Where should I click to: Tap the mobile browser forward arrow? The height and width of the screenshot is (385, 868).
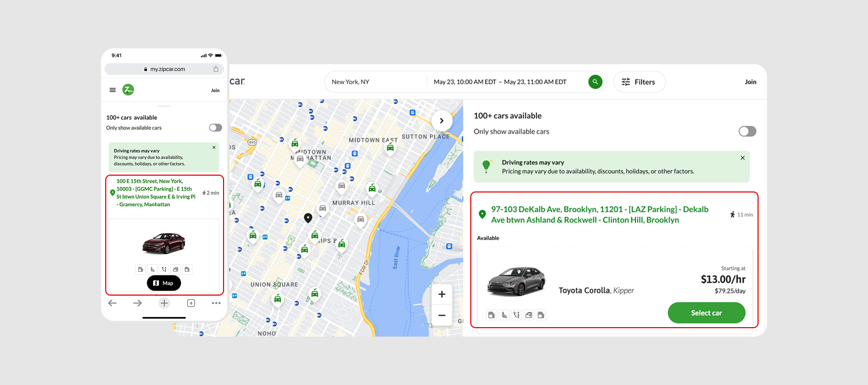(x=137, y=303)
